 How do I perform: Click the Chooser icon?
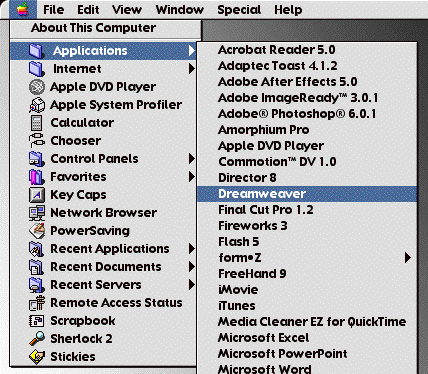(37, 140)
